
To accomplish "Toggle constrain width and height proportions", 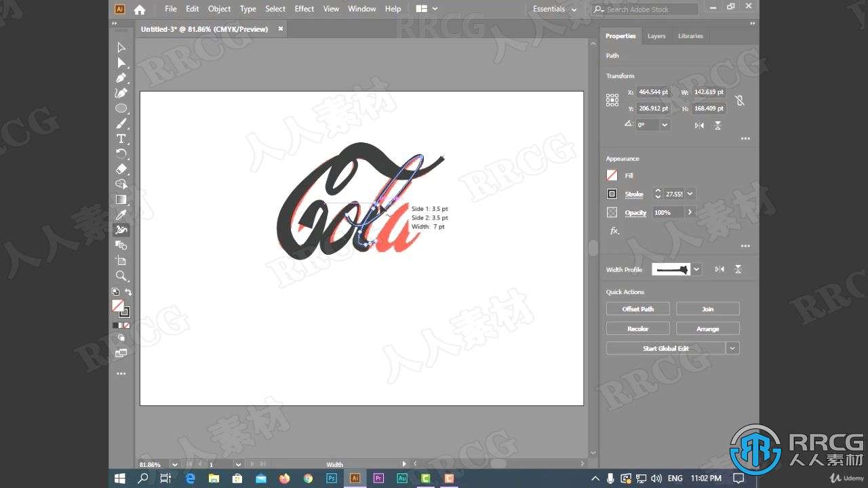I will (x=740, y=100).
